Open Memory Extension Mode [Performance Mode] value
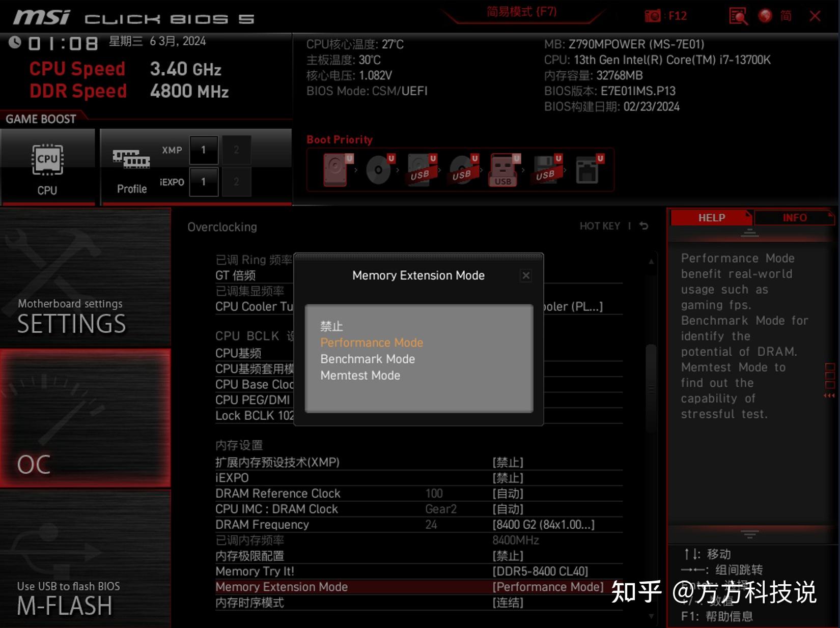 pos(548,587)
